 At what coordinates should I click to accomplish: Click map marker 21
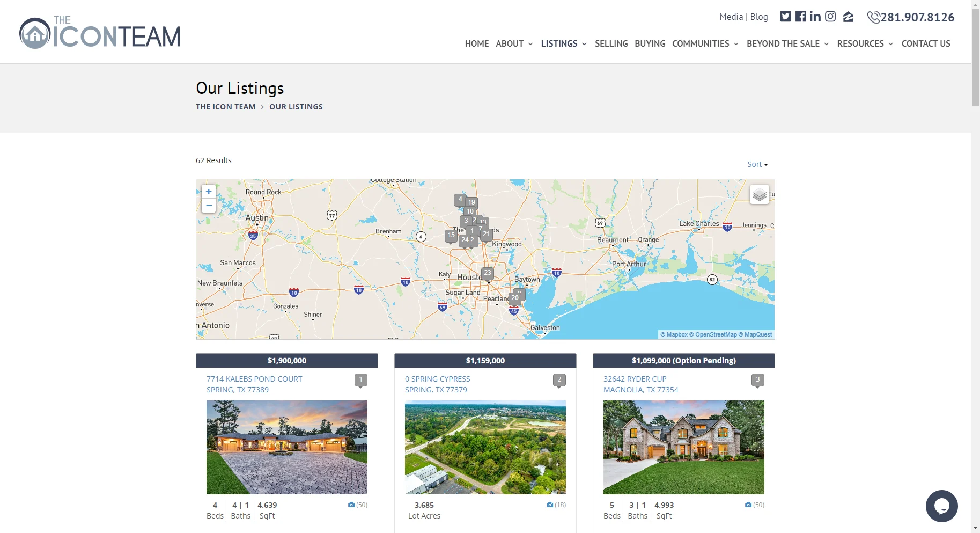coord(486,235)
